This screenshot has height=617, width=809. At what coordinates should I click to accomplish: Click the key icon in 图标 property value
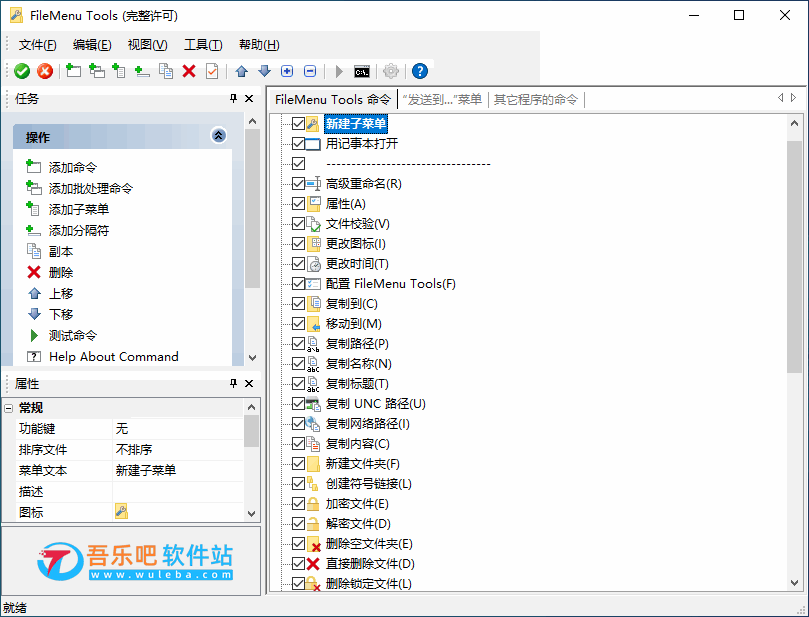point(121,512)
